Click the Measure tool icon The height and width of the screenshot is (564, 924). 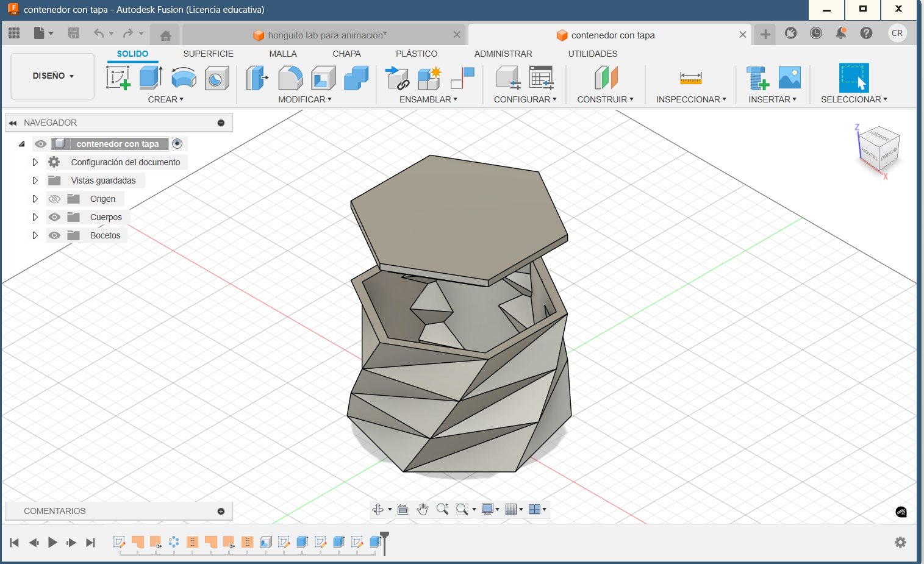pyautogui.click(x=690, y=78)
